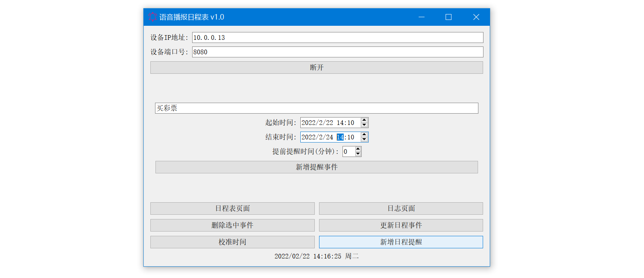Click the 删除选中事件 button
Screen dimensions: 644x278
pyautogui.click(x=232, y=225)
